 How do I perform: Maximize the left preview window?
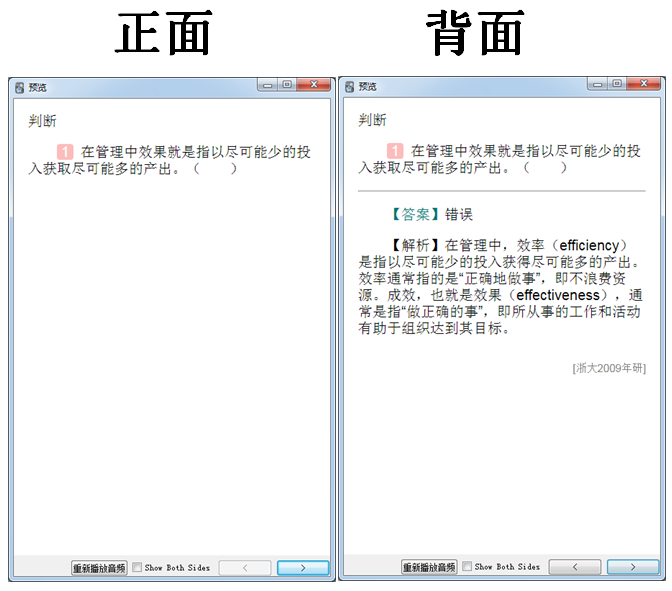287,85
